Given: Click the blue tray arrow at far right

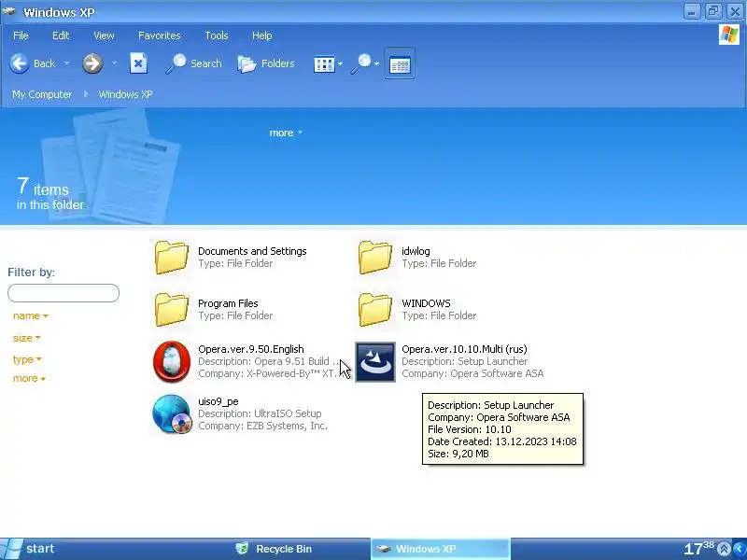Looking at the screenshot, I should click(740, 549).
